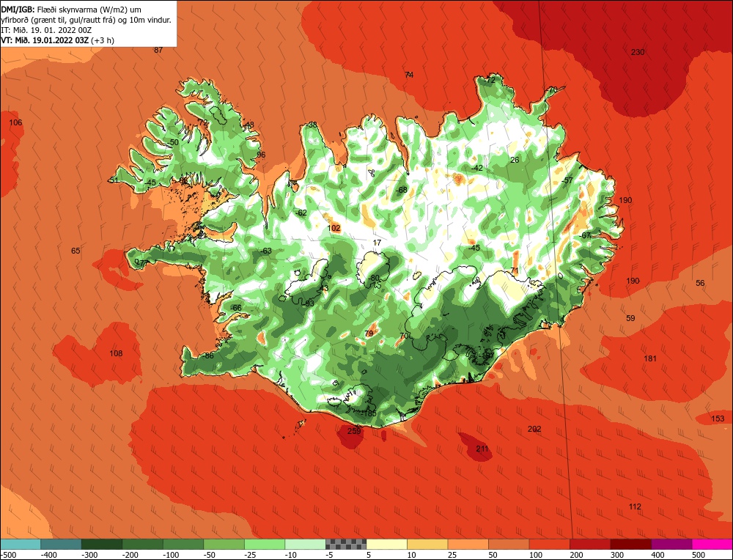Viewport: 733px width, 560px height.
Task: Click the 112 value label near the bottom right
Action: pos(635,506)
